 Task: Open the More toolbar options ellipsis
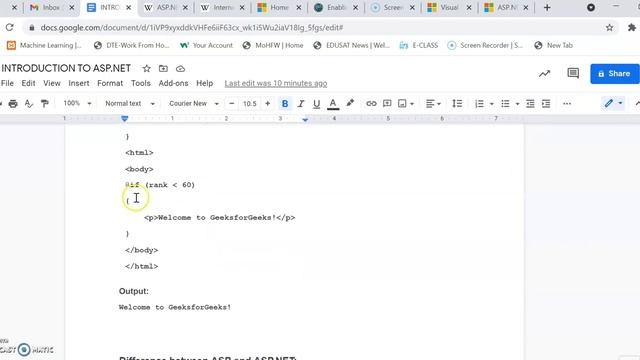(567, 104)
